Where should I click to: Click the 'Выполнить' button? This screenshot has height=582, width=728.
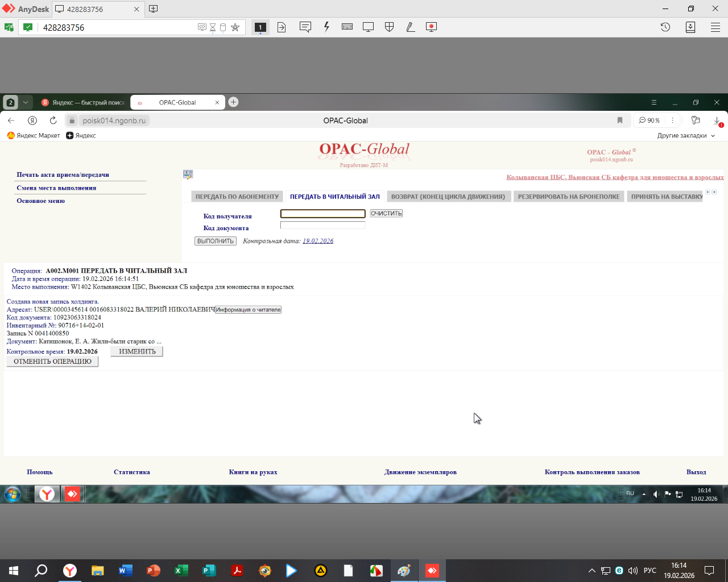click(216, 241)
